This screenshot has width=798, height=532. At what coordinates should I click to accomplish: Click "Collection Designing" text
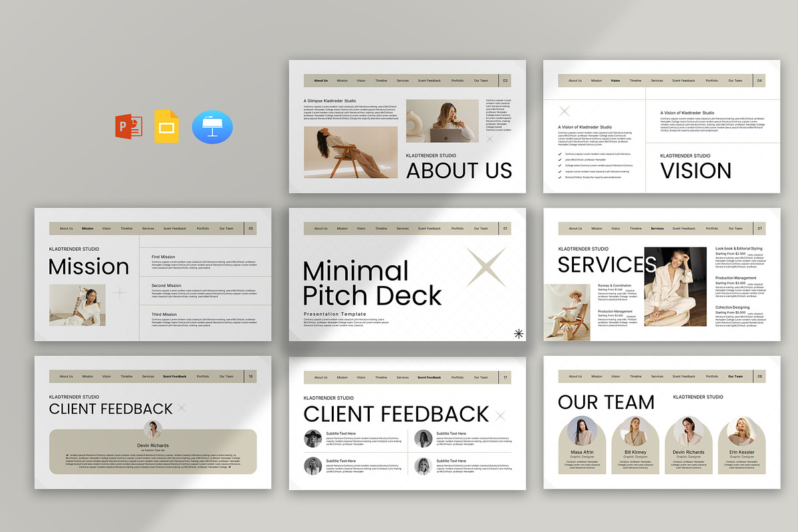click(x=732, y=307)
